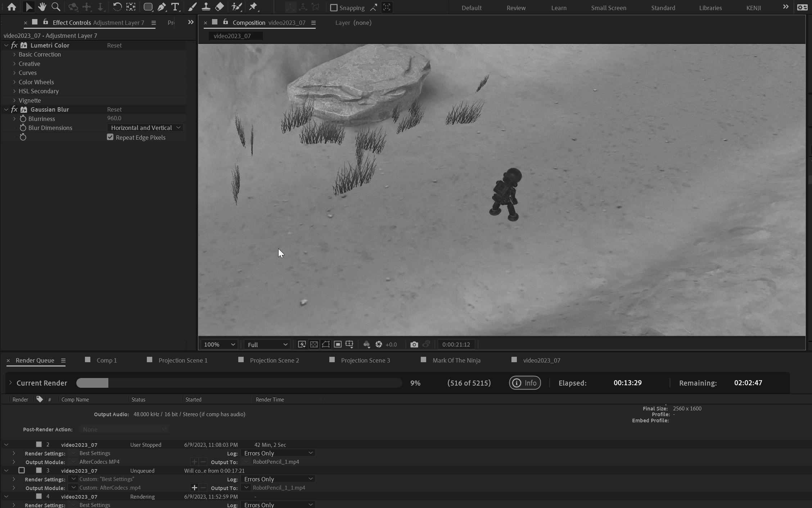Image resolution: width=812 pixels, height=508 pixels.
Task: Toggle the Gaussian Blur fx switch
Action: [x=14, y=109]
